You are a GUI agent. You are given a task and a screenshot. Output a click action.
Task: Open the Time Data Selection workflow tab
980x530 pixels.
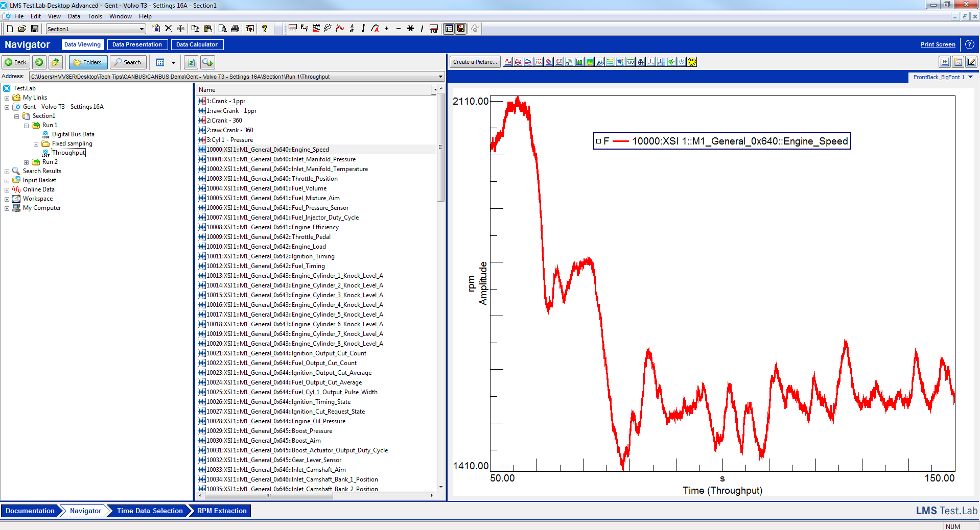[149, 511]
